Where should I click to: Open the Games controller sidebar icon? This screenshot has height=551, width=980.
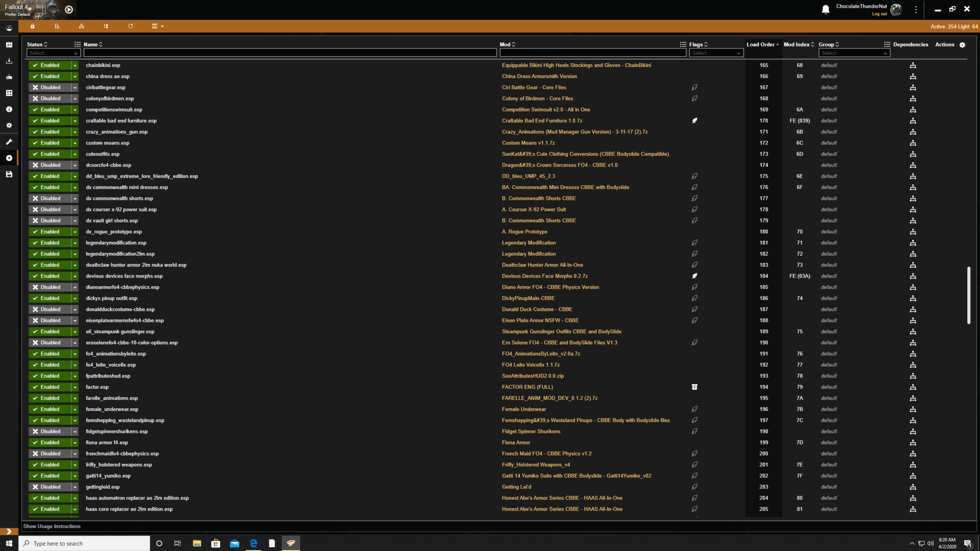9,77
